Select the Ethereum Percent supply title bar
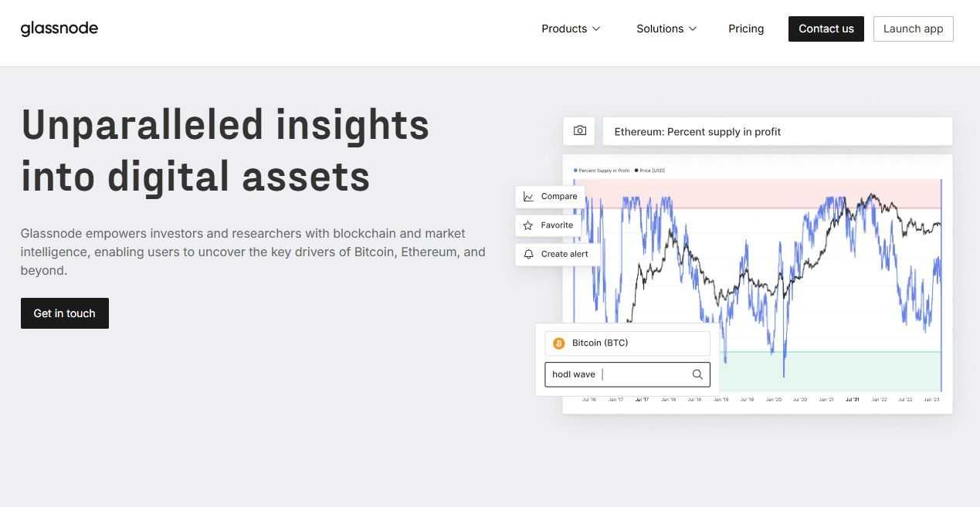 (776, 131)
